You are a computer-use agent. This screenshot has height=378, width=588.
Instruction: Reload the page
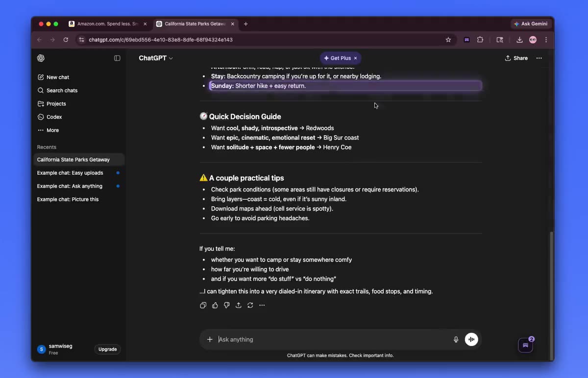66,40
